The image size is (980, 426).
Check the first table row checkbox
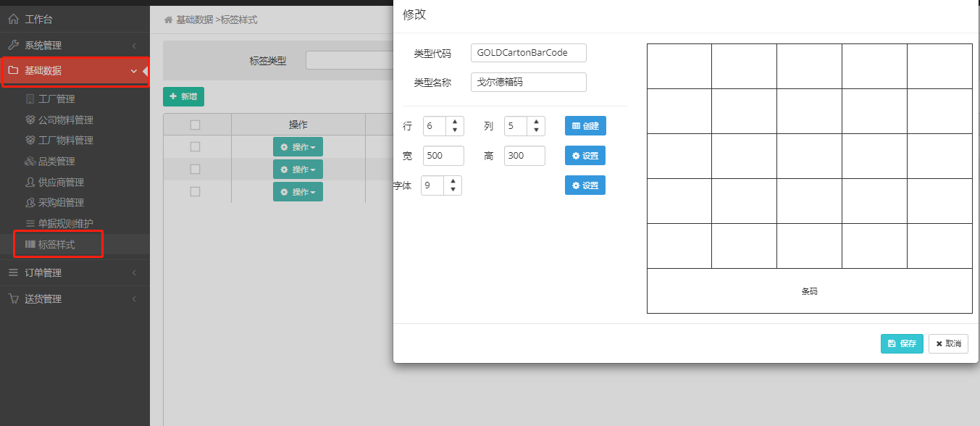click(195, 146)
